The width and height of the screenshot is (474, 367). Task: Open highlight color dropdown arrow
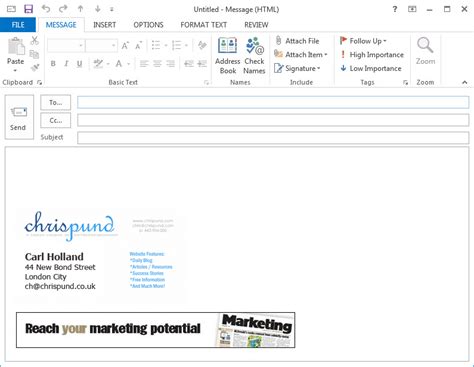point(108,64)
